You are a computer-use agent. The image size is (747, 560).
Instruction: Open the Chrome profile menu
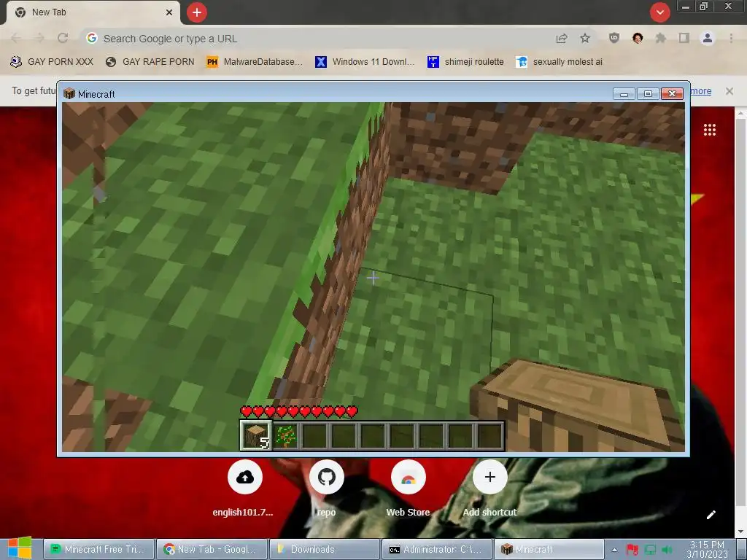[x=708, y=39]
